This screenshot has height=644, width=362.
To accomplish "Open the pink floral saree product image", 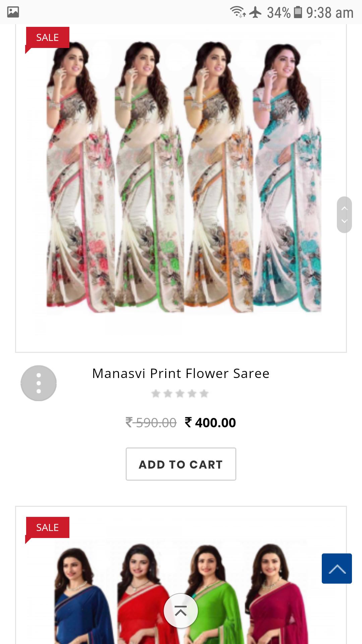I will pyautogui.click(x=80, y=176).
